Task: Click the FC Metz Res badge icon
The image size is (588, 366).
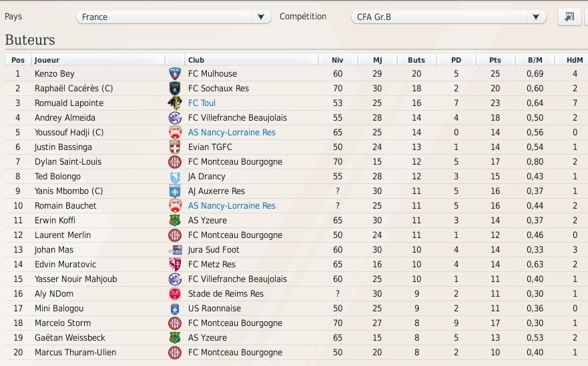Action: [x=175, y=265]
